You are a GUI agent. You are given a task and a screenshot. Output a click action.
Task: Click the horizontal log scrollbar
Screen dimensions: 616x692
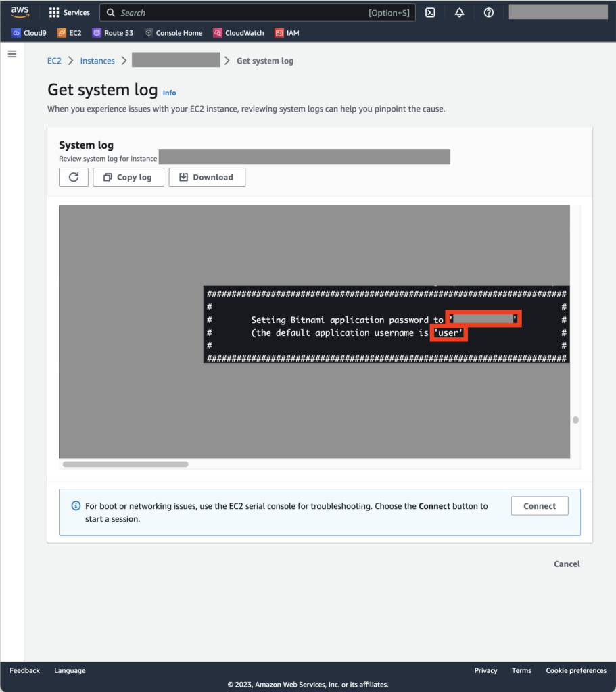[x=125, y=464]
